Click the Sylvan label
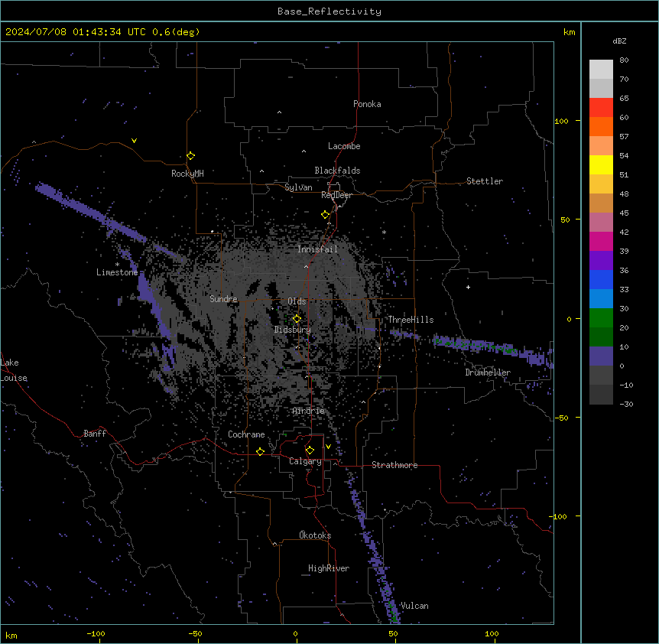The width and height of the screenshot is (659, 644). pyautogui.click(x=298, y=187)
